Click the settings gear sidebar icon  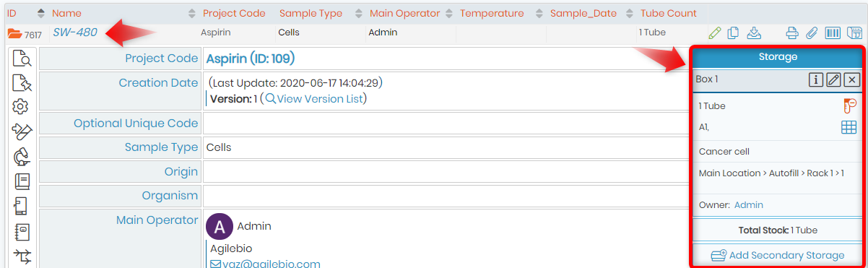[x=21, y=107]
